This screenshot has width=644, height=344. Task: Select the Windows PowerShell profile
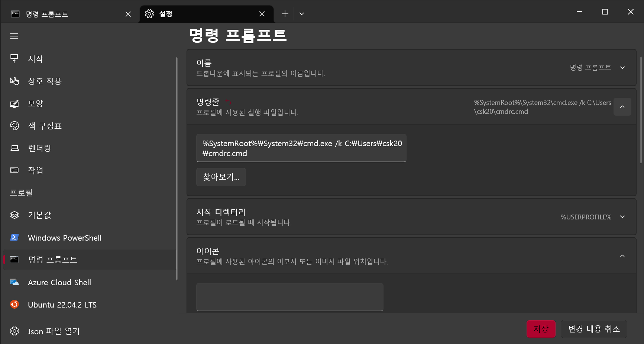coord(89,238)
